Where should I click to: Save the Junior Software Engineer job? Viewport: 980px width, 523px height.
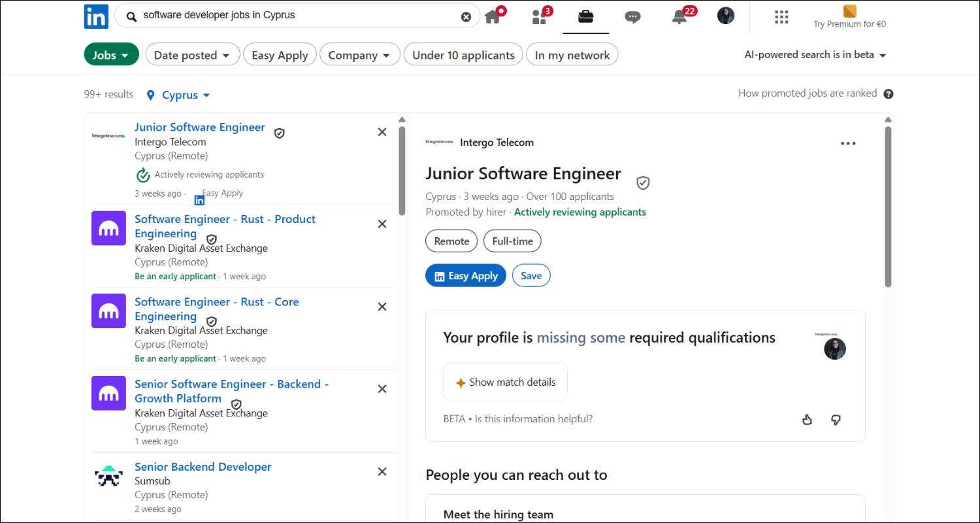[x=531, y=275]
